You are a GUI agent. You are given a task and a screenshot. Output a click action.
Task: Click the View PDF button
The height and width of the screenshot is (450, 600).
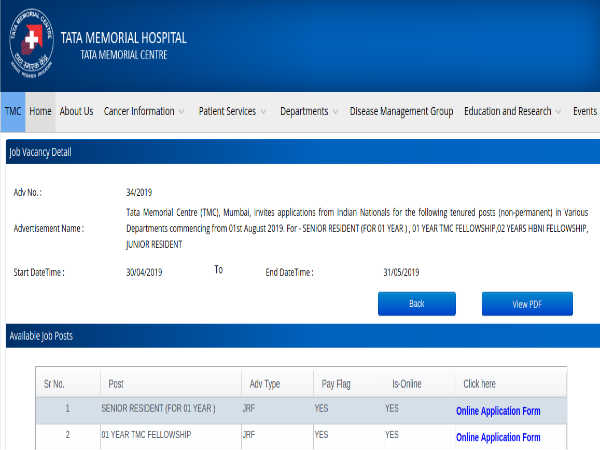pyautogui.click(x=527, y=303)
